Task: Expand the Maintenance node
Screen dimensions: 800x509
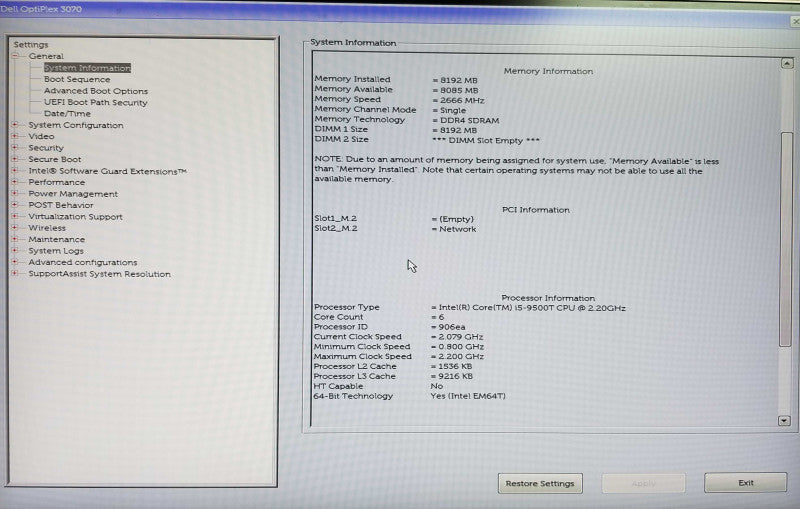Action: (15, 239)
